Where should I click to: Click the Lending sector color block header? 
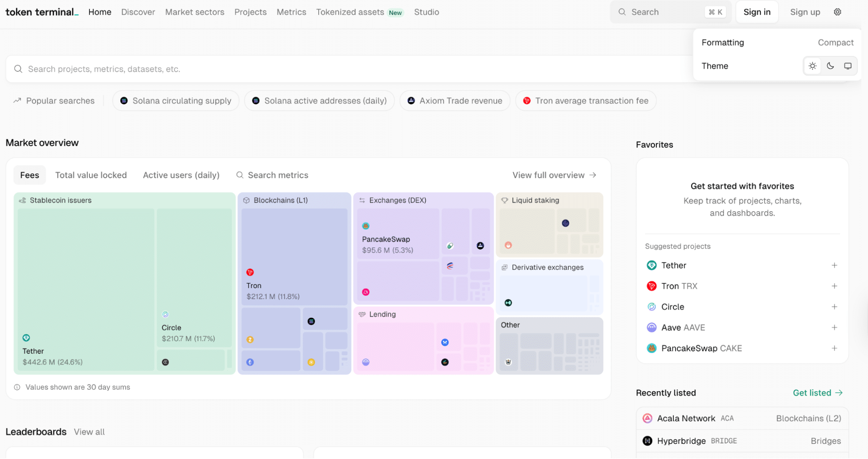point(382,314)
